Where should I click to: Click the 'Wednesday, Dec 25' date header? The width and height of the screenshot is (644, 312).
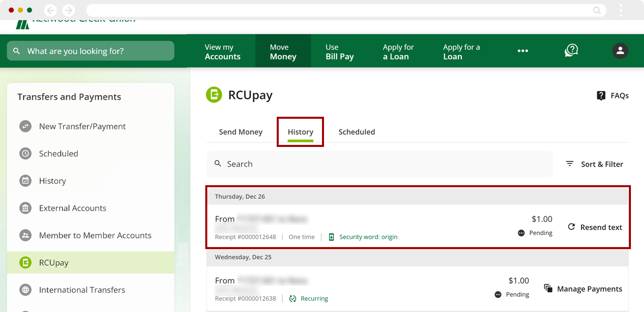243,257
